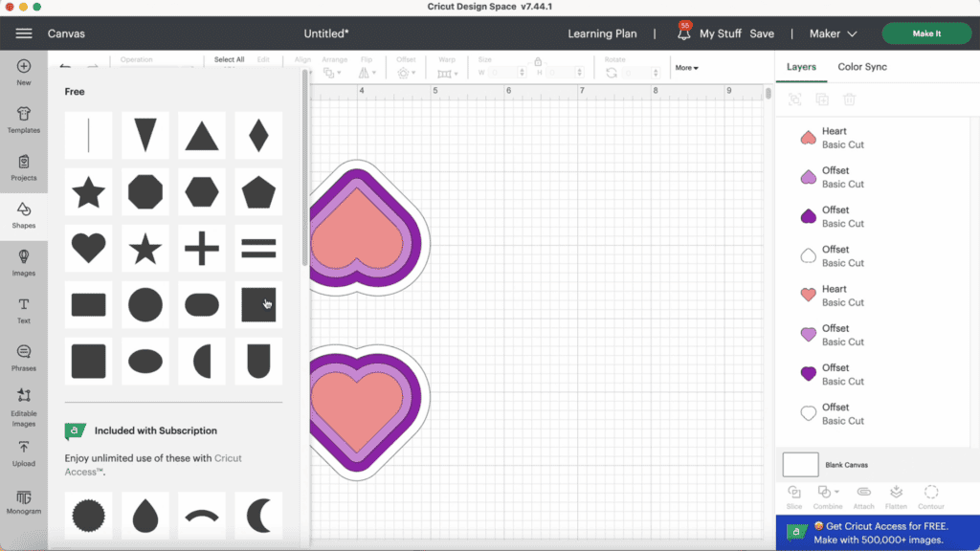This screenshot has height=551, width=980.
Task: Insert the circle shape
Action: pos(145,305)
